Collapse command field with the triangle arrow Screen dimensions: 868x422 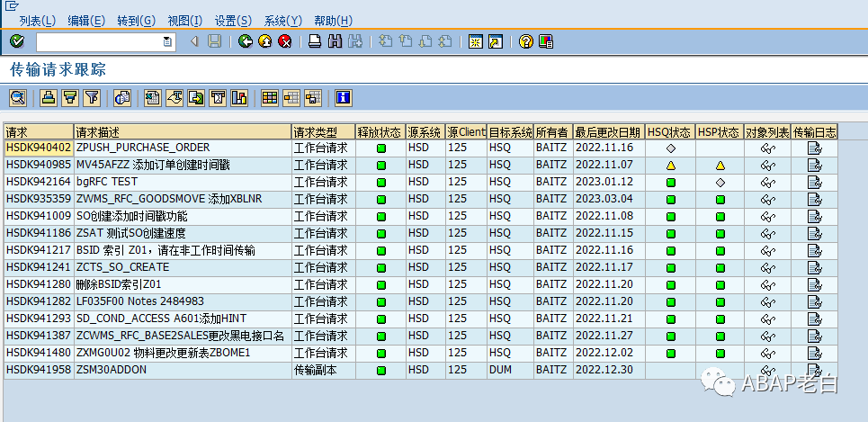click(x=193, y=41)
